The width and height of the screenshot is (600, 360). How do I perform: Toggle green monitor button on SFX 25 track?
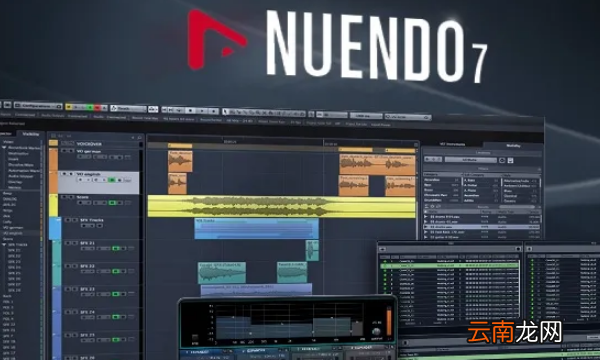click(x=116, y=339)
